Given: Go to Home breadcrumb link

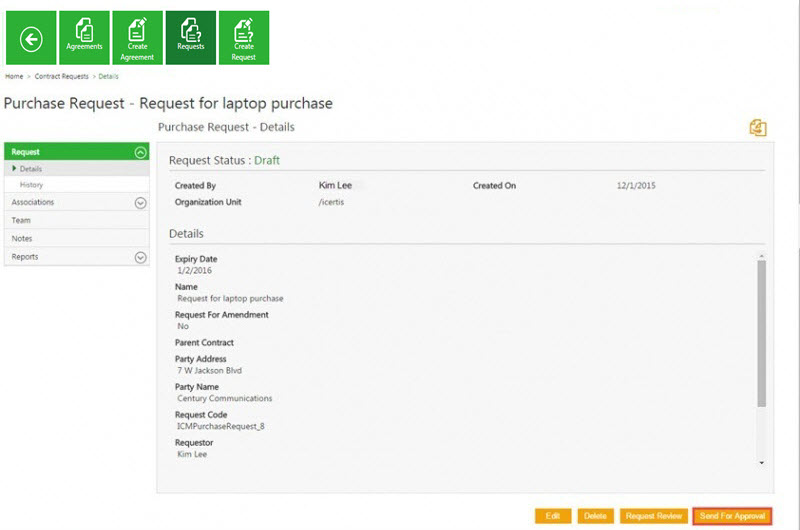Looking at the screenshot, I should click(x=14, y=76).
